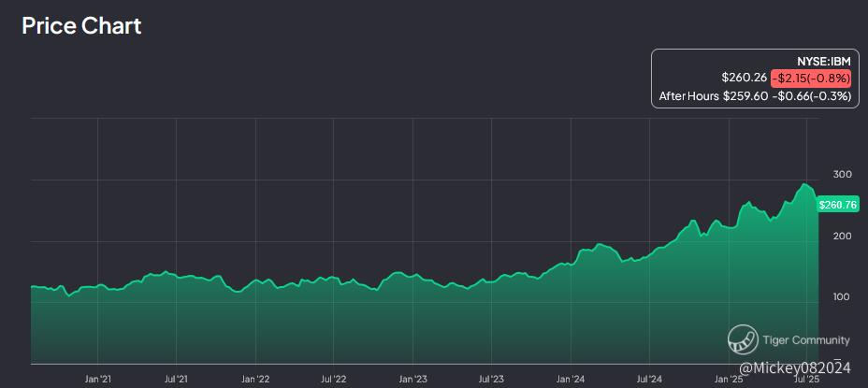Click the Jul '23 x-axis label

pyautogui.click(x=491, y=380)
